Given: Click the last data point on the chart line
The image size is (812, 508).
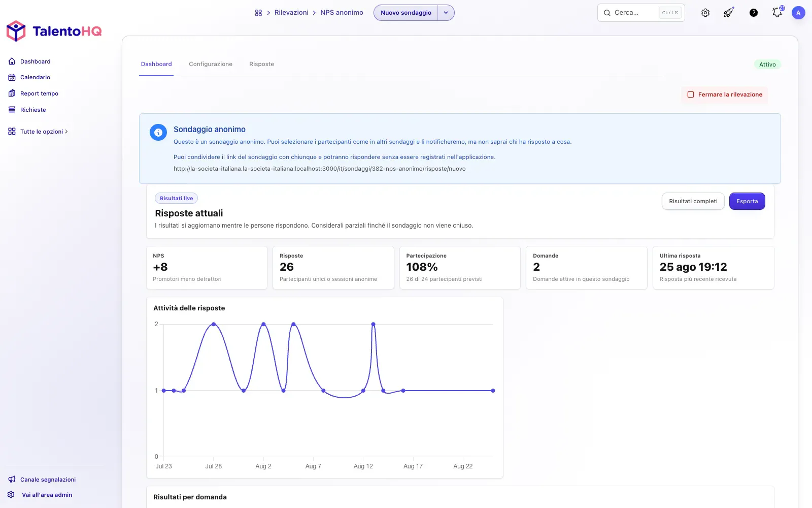Looking at the screenshot, I should tap(493, 391).
